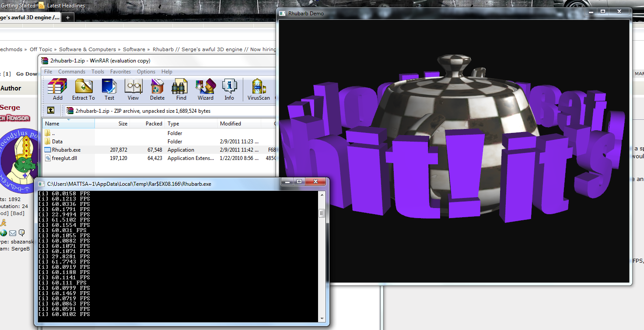Screen dimensions: 644x330
Task: Open the Software breadcrumb link
Action: 134,49
